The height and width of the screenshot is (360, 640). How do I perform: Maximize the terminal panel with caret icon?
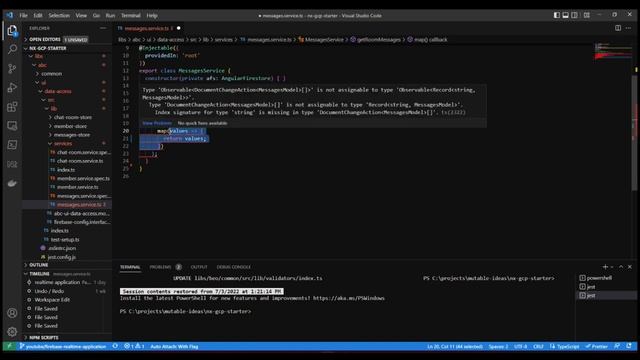[x=621, y=267]
